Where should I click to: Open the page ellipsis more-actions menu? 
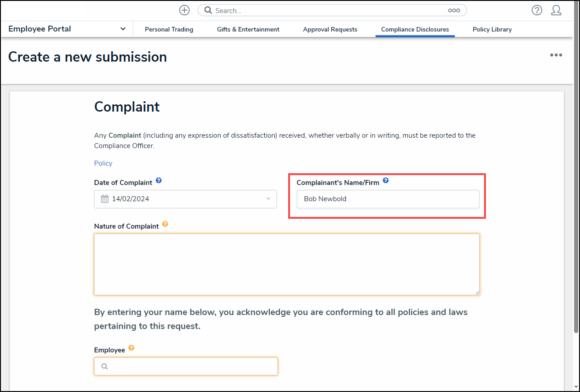(x=556, y=55)
